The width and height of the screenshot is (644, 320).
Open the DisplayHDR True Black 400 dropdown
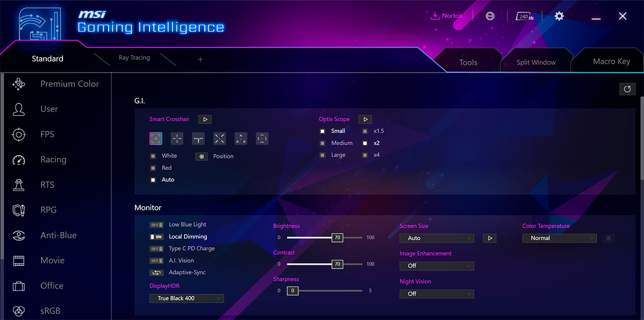187,298
